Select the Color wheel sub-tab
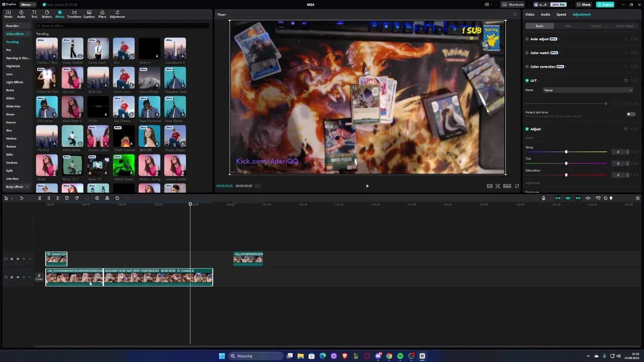The width and height of the screenshot is (644, 362). pos(624,26)
